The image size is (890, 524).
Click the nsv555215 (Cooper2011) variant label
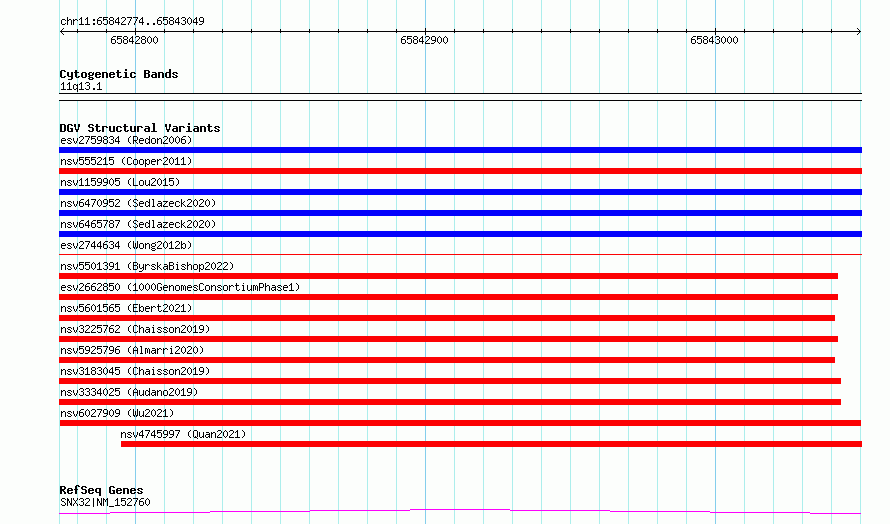click(126, 161)
